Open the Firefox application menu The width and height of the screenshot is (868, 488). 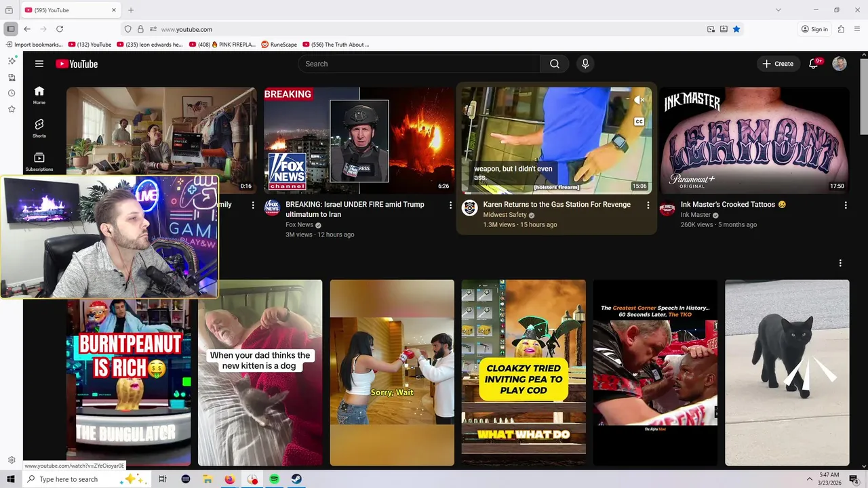pos(858,29)
